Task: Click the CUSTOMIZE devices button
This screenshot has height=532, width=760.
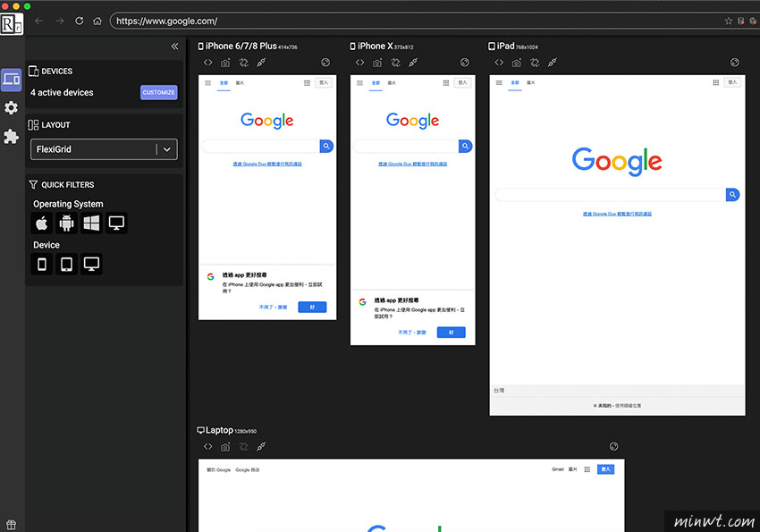Action: tap(158, 93)
